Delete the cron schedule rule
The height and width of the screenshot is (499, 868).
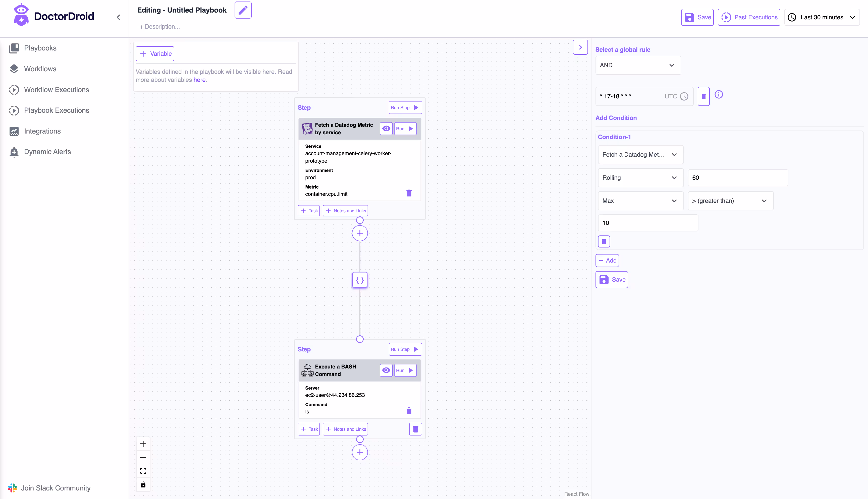(703, 96)
